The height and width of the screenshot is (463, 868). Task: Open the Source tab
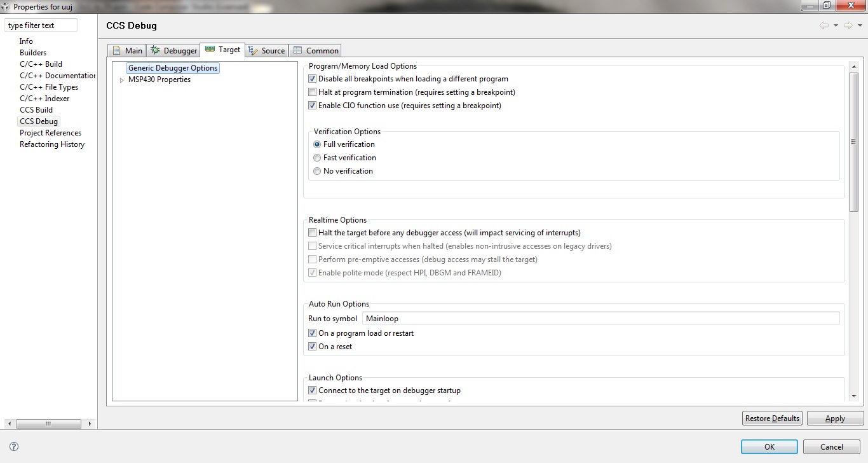[267, 50]
